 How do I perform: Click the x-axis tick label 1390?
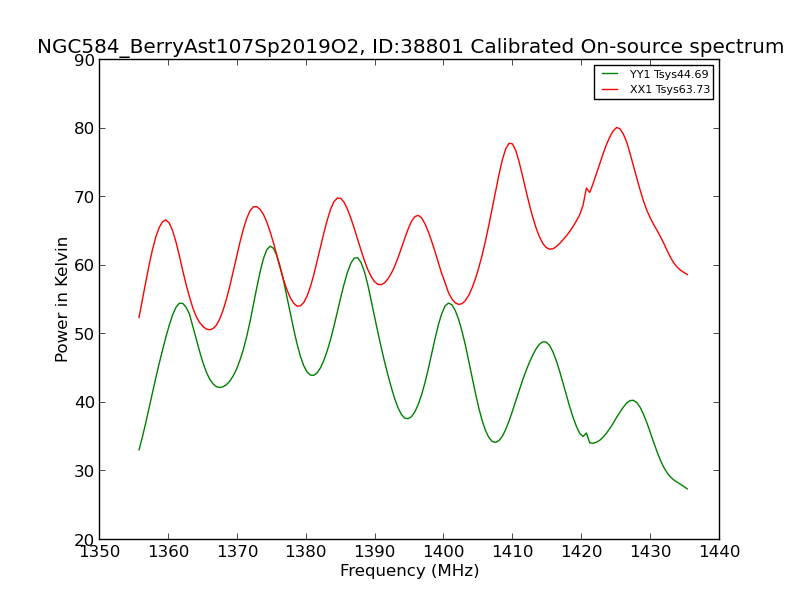(375, 552)
